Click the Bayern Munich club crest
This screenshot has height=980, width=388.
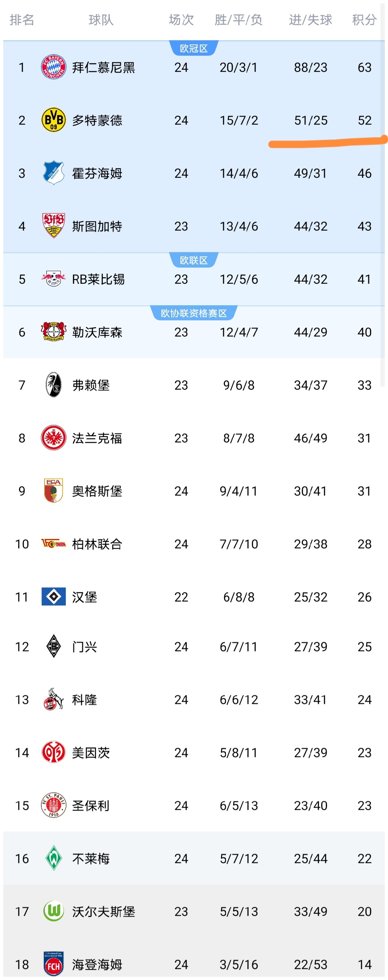pyautogui.click(x=53, y=67)
